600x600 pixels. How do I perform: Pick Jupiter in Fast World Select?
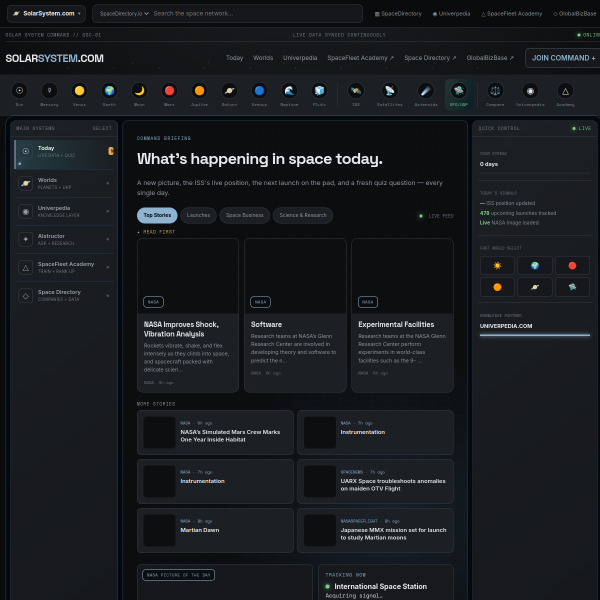pyautogui.click(x=497, y=287)
